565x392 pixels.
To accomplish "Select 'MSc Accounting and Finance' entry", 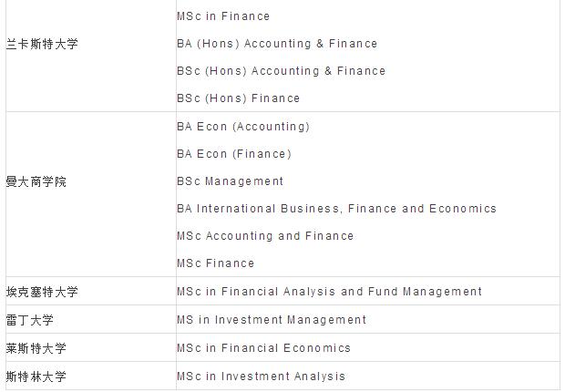I will 265,236.
